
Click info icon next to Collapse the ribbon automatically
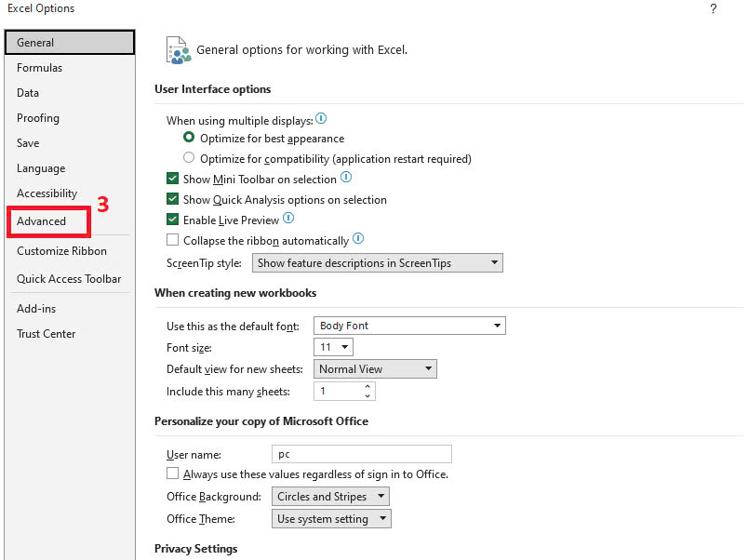point(358,238)
